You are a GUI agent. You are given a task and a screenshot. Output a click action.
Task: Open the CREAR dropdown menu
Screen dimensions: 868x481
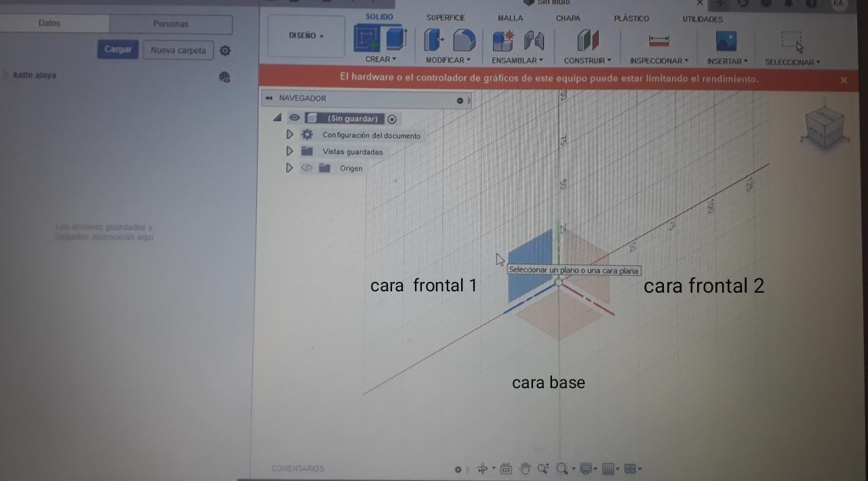pos(380,60)
